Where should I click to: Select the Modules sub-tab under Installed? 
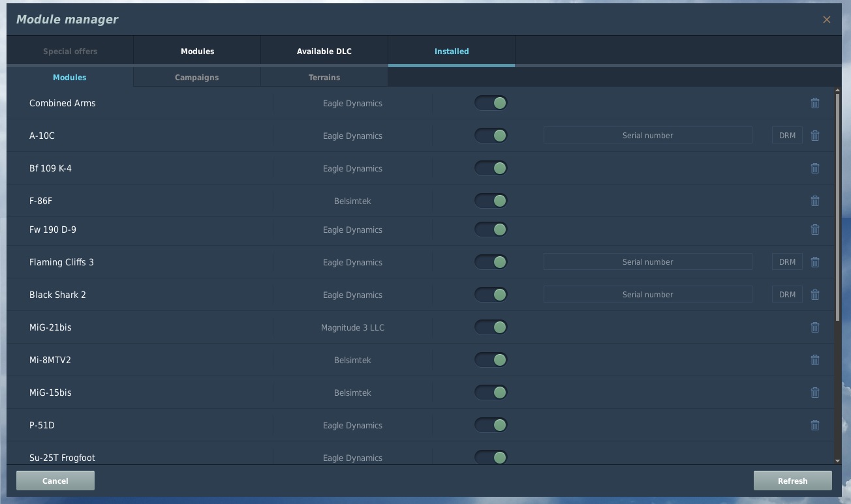pos(70,77)
